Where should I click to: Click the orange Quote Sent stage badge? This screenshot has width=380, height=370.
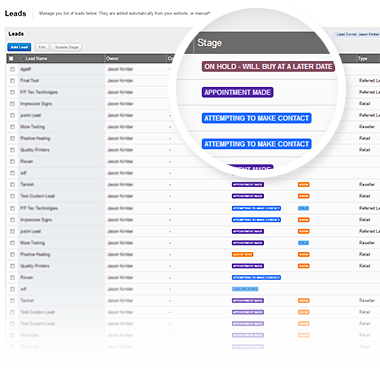(242, 255)
